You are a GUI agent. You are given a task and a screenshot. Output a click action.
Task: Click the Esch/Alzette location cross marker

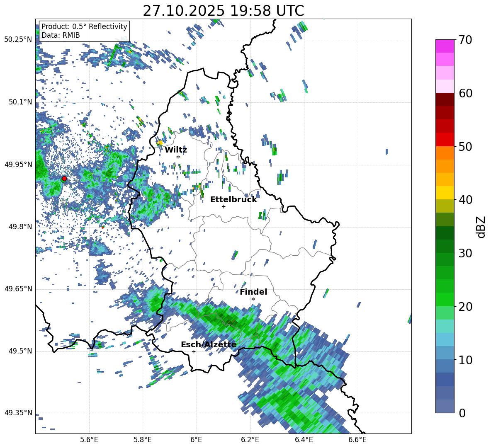[194, 351]
